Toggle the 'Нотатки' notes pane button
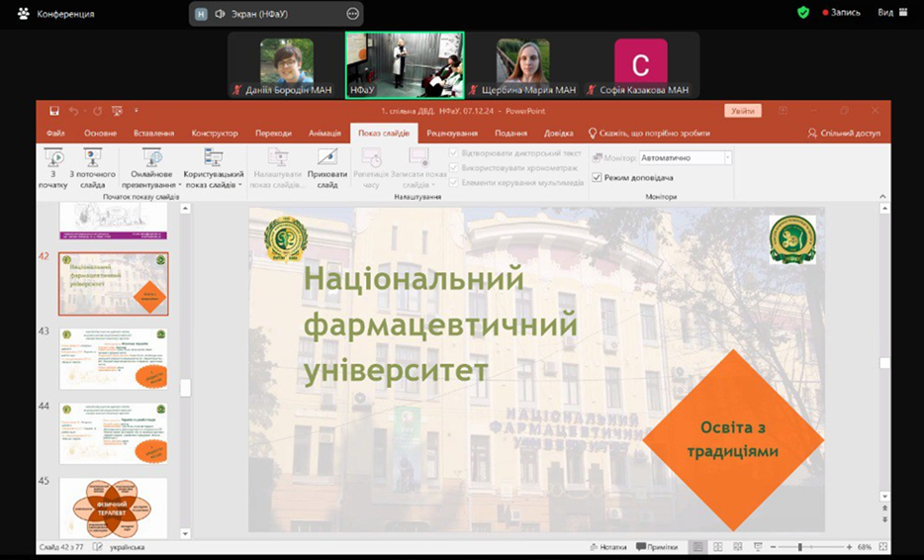924x560 pixels. 608,547
